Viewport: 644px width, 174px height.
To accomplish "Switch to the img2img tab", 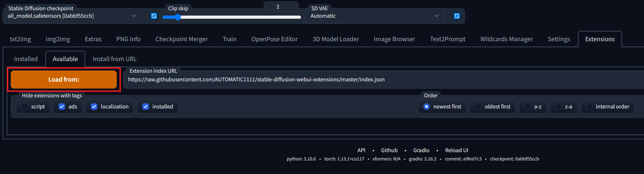I will click(58, 39).
